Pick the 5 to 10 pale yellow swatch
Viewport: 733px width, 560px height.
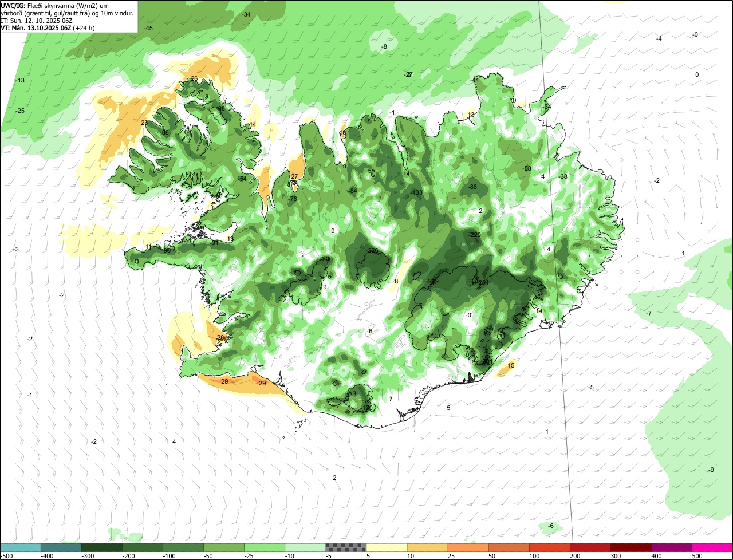(387, 547)
